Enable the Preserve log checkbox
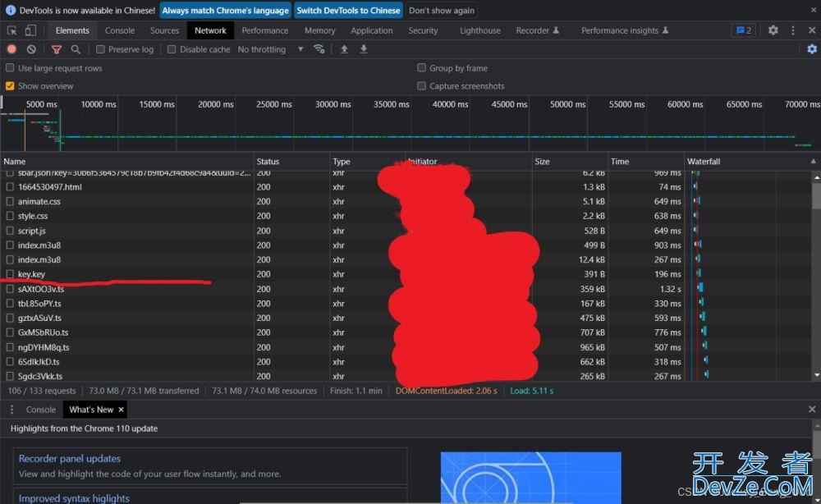The image size is (821, 504). pyautogui.click(x=100, y=49)
